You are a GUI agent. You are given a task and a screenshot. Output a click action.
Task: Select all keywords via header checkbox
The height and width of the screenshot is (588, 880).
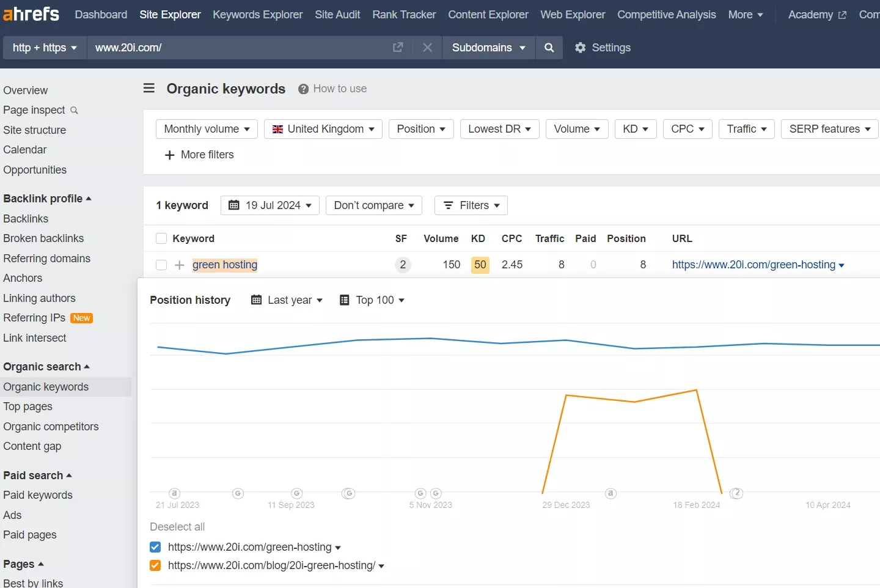[x=161, y=239]
